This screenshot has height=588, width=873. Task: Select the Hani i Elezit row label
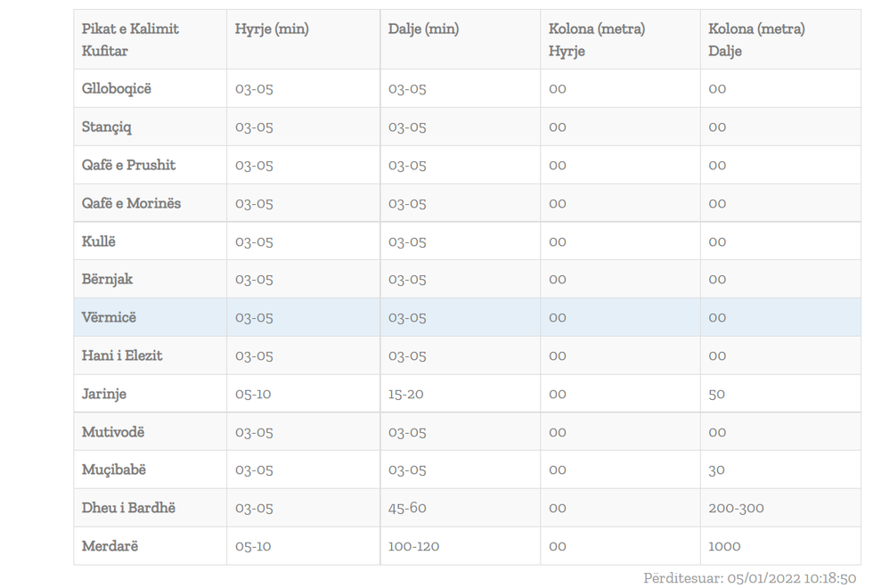pos(122,355)
